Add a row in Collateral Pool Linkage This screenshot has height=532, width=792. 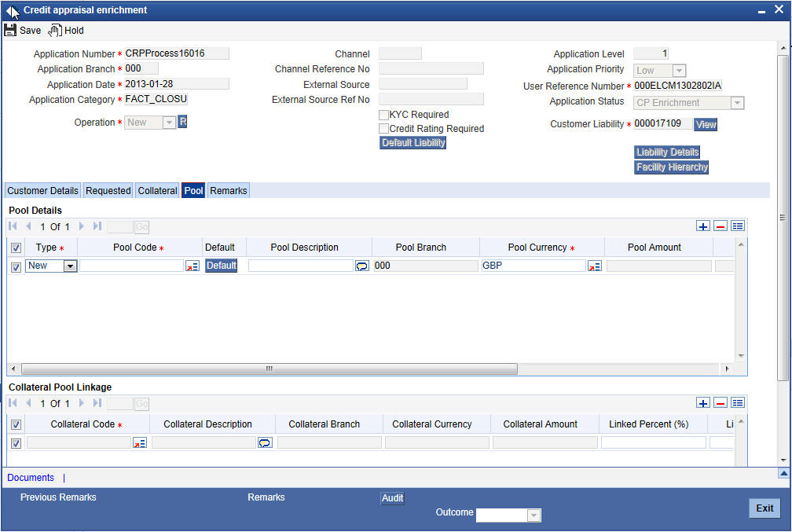[x=702, y=402]
